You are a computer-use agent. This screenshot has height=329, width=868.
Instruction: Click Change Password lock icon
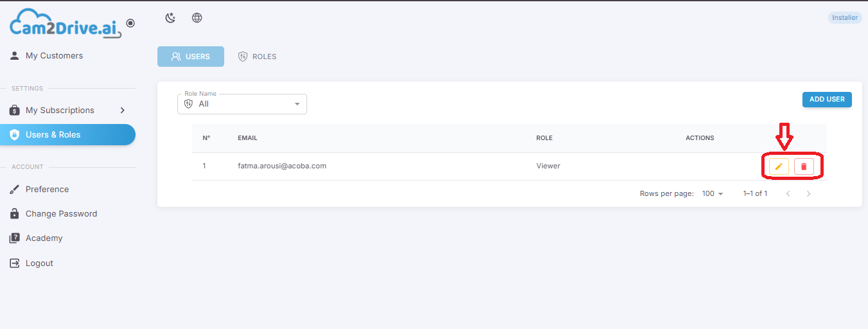(15, 214)
